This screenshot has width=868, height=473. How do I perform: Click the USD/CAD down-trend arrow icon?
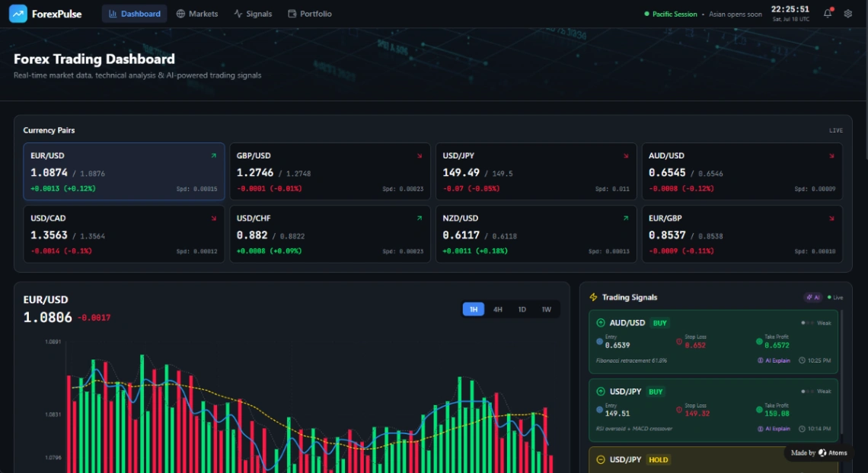[x=214, y=219]
